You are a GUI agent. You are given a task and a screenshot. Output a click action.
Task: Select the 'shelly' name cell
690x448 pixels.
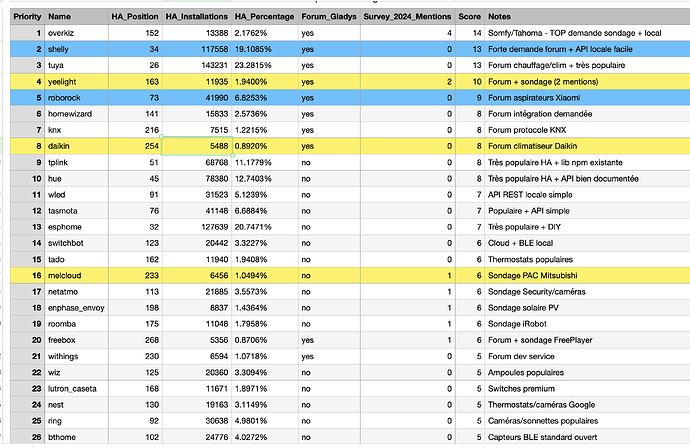[x=76, y=49]
